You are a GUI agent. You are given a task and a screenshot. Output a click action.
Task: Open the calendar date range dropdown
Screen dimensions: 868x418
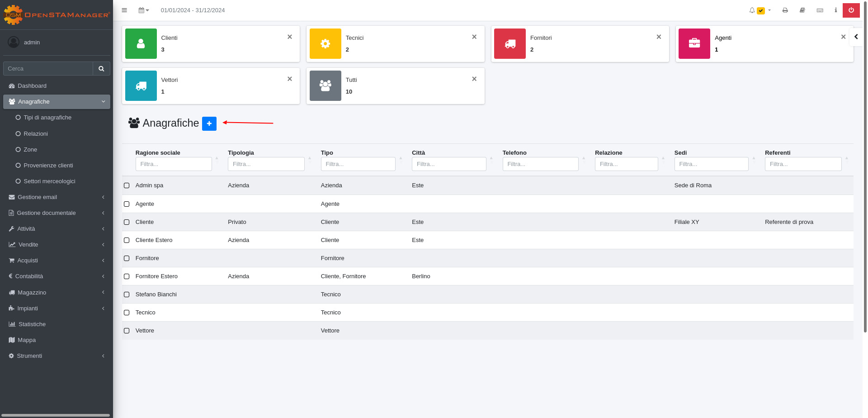pyautogui.click(x=143, y=10)
